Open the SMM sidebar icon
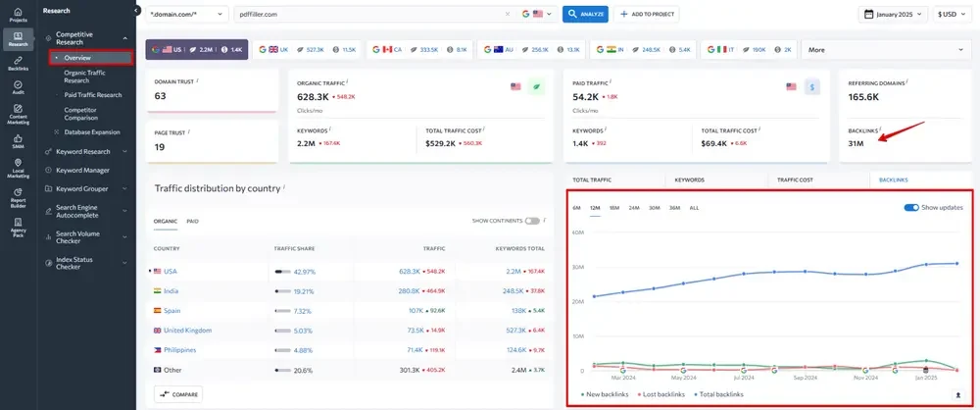 [18, 141]
